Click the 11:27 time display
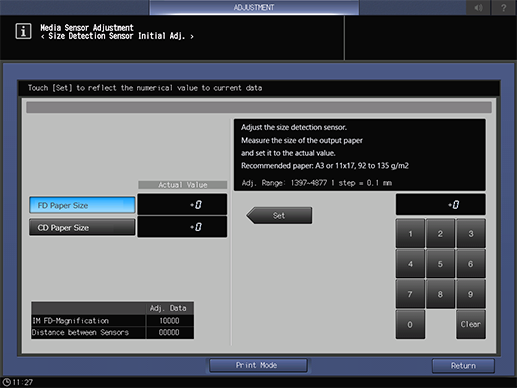This screenshot has width=517, height=388. point(23,382)
